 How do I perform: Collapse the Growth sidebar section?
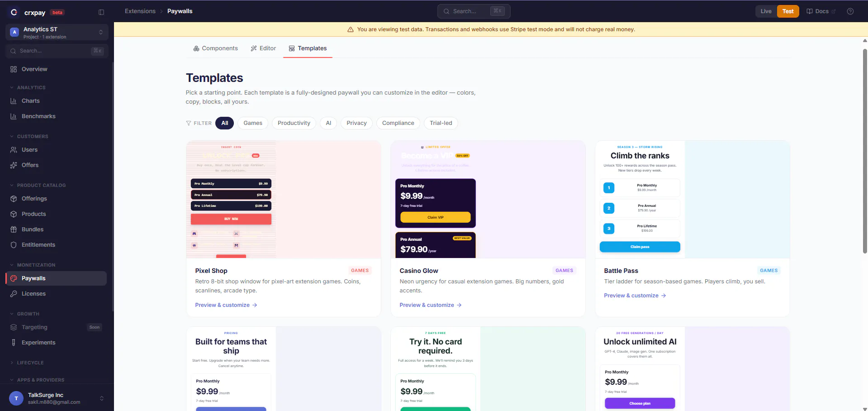pos(25,314)
